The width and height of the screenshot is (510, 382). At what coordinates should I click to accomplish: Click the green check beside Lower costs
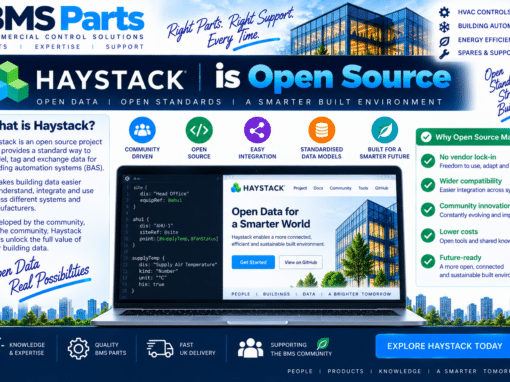point(428,236)
